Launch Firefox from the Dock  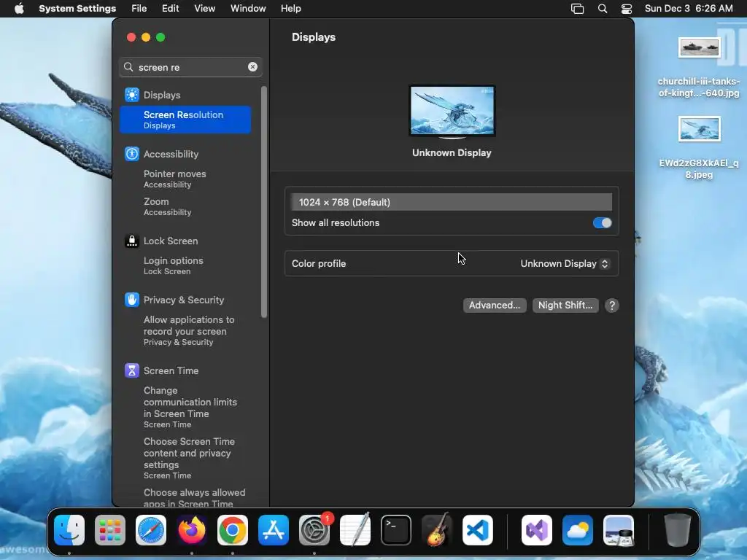(192, 530)
